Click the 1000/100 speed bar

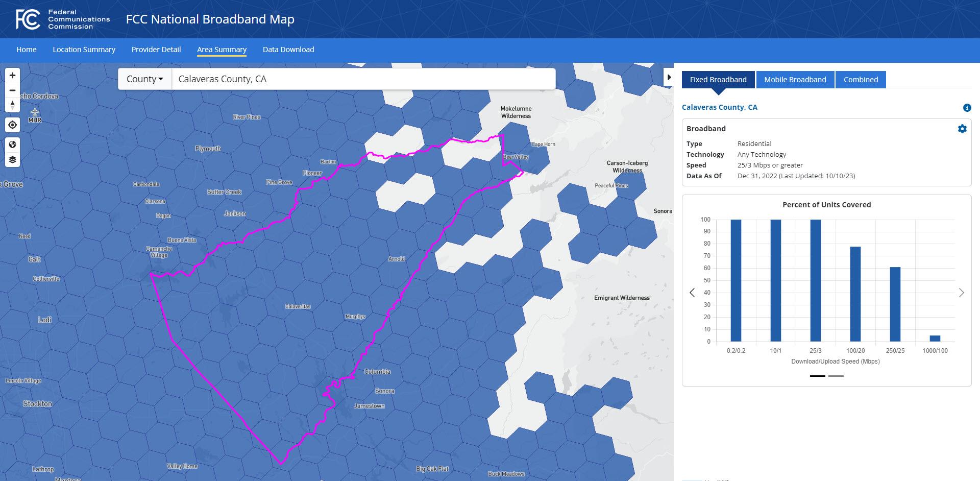[935, 339]
